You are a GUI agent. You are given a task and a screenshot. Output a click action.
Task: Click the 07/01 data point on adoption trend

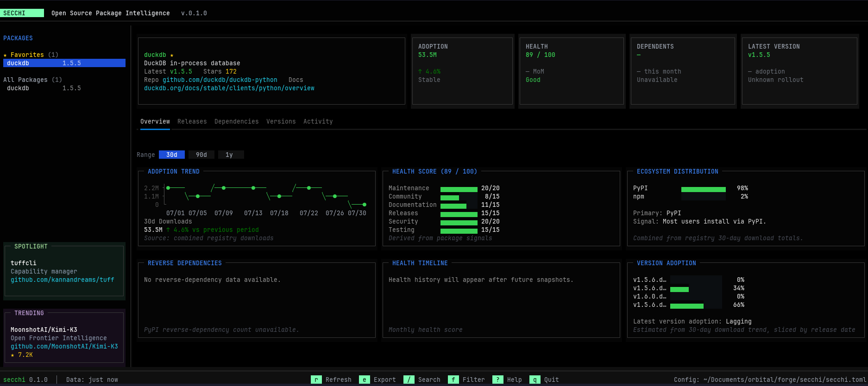[168, 188]
